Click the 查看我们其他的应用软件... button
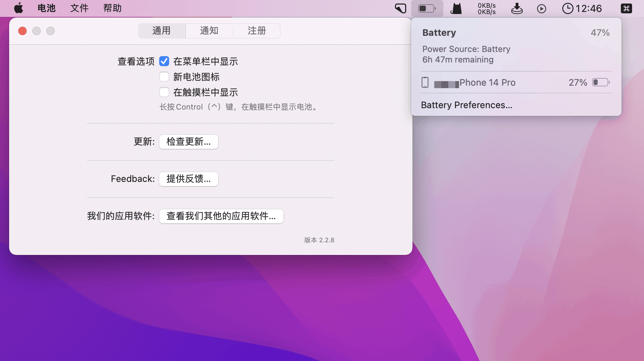This screenshot has width=644, height=361. (221, 216)
